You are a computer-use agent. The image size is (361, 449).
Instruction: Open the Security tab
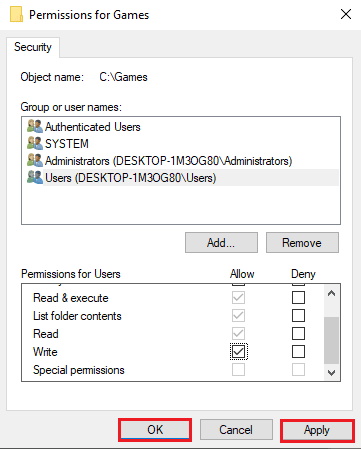[33, 47]
